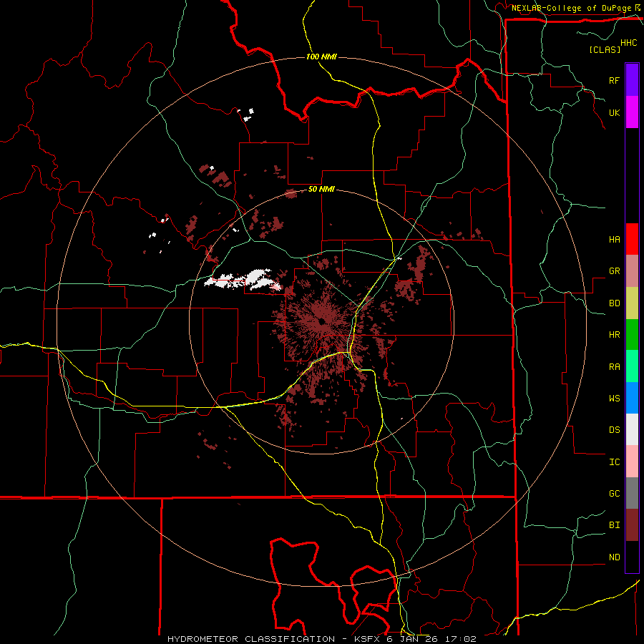The image size is (644, 644).
Task: Click the ND legend label
Action: tap(614, 557)
